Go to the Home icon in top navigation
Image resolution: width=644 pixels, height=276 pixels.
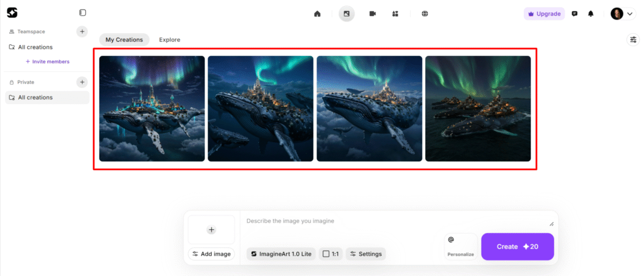(x=317, y=14)
